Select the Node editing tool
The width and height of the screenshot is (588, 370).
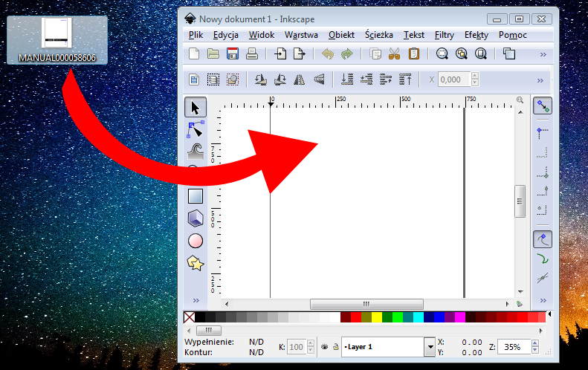click(196, 129)
